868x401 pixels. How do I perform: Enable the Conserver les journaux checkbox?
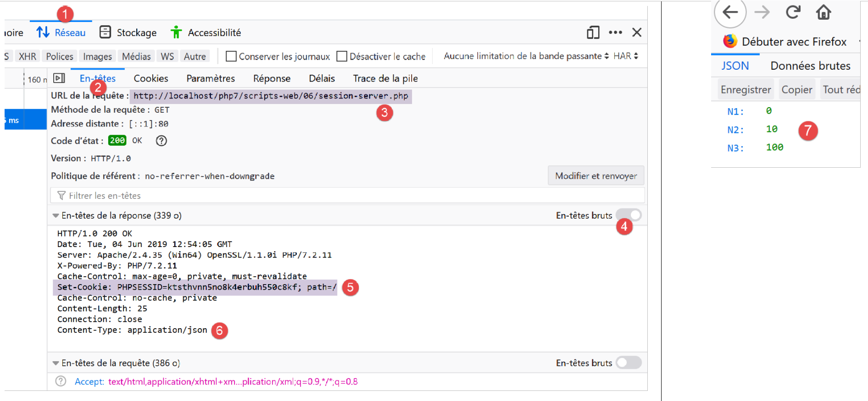(231, 56)
